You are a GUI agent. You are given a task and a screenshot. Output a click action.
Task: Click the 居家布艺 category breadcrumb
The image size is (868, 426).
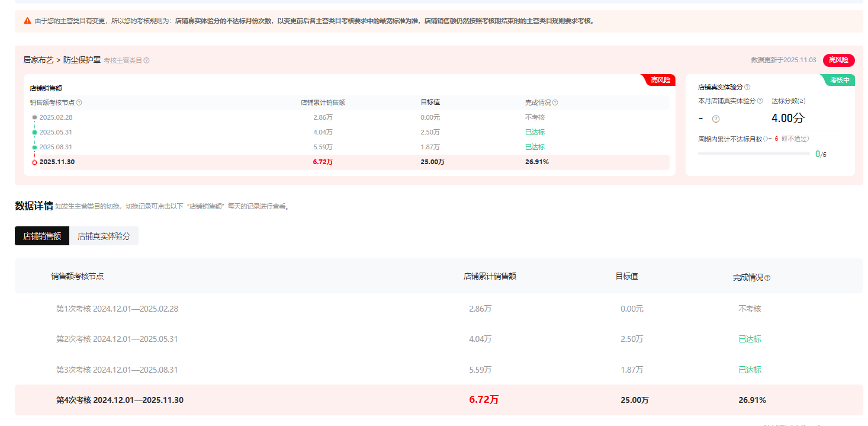click(x=38, y=60)
